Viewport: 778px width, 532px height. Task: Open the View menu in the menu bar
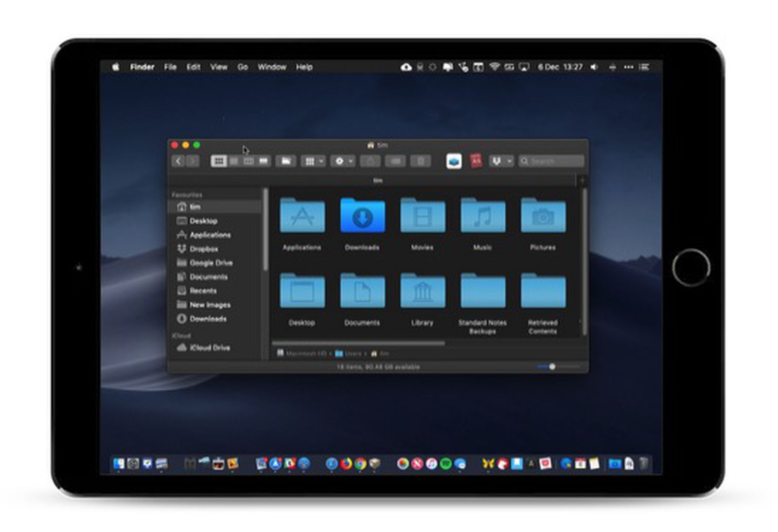[x=219, y=67]
